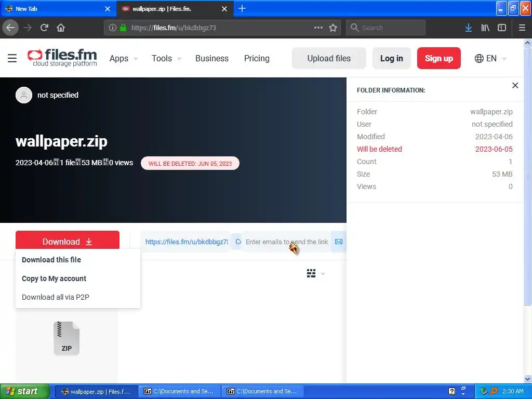Click the 2023-06-05 deletion date value

point(494,149)
